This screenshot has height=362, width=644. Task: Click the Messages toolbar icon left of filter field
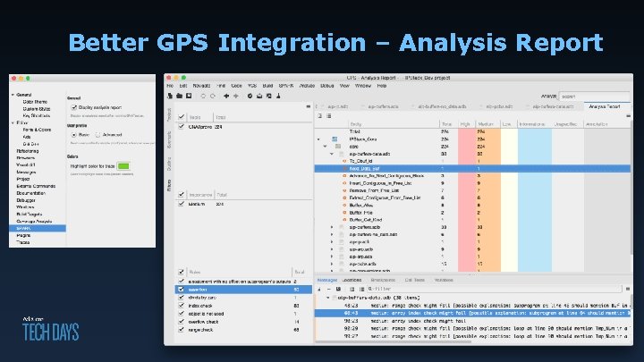tap(361, 289)
